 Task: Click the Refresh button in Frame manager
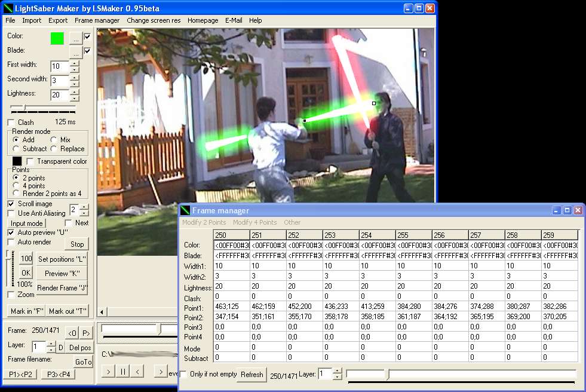pyautogui.click(x=252, y=374)
